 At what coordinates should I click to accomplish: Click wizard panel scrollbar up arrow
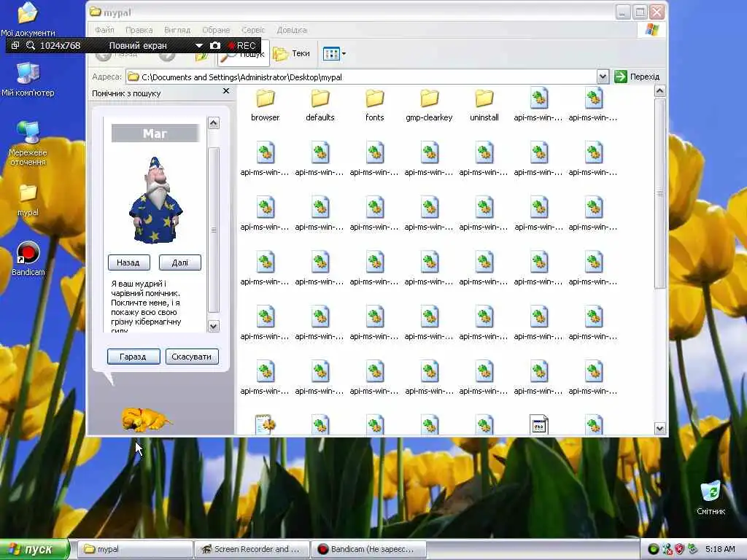tap(214, 122)
